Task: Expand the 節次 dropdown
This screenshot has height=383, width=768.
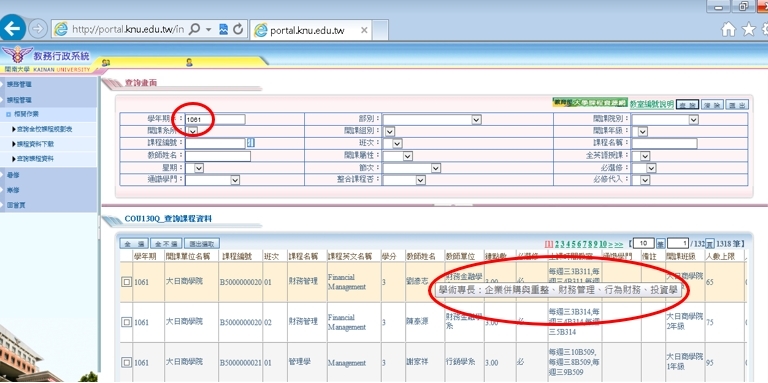Action: click(x=411, y=168)
